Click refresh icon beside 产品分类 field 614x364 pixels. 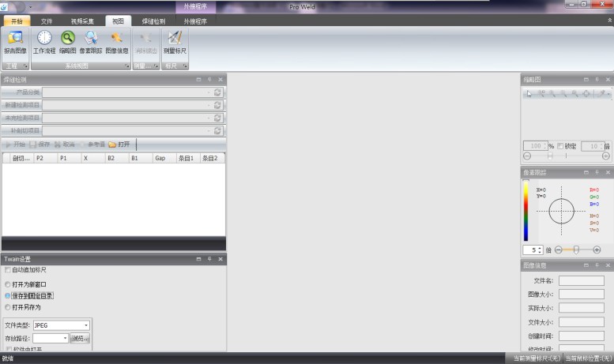pos(217,92)
